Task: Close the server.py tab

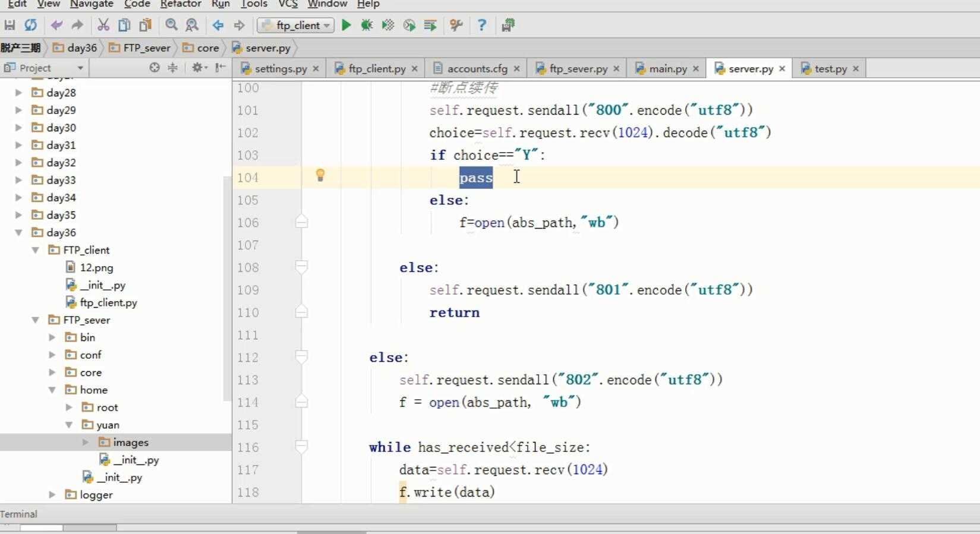Action: [x=782, y=69]
